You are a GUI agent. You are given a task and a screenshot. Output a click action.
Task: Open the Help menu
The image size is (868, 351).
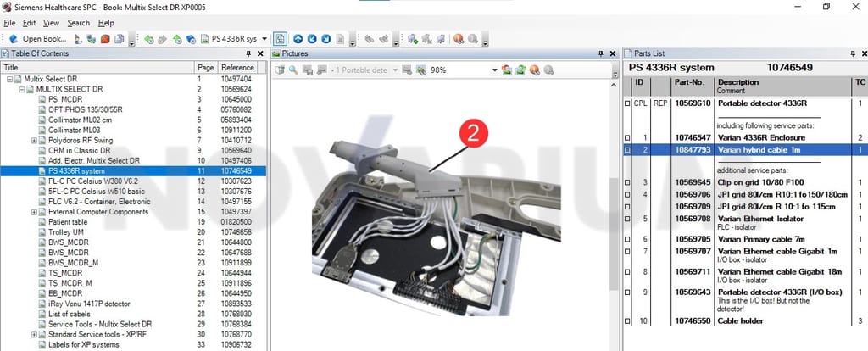click(x=106, y=23)
